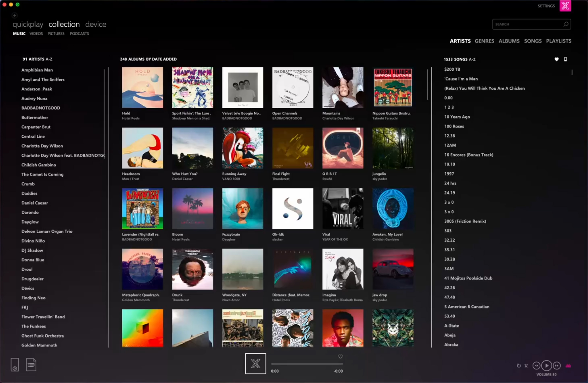Click the Thundercat link under Final Fight
The image size is (588, 383).
[x=281, y=179]
